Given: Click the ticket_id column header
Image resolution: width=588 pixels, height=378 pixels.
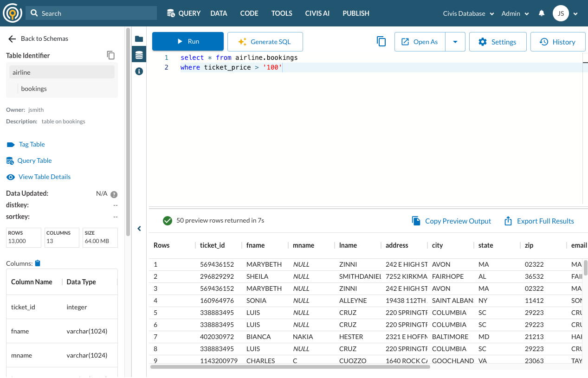Looking at the screenshot, I should coord(213,245).
